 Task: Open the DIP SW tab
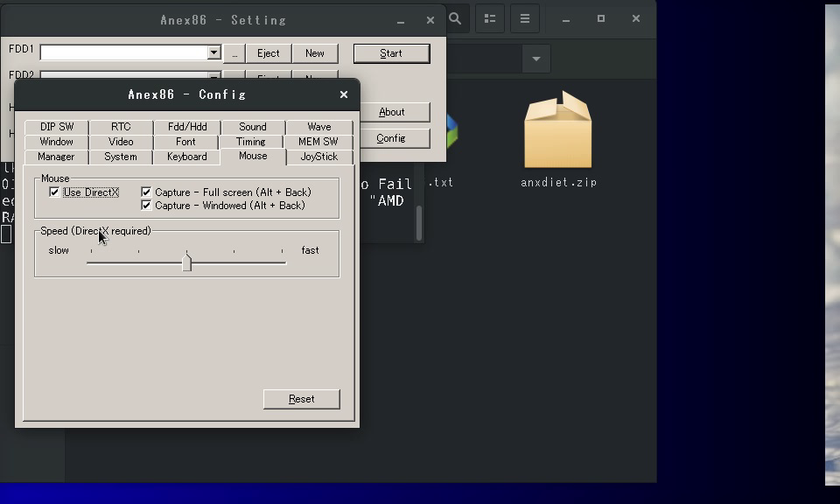(x=57, y=127)
